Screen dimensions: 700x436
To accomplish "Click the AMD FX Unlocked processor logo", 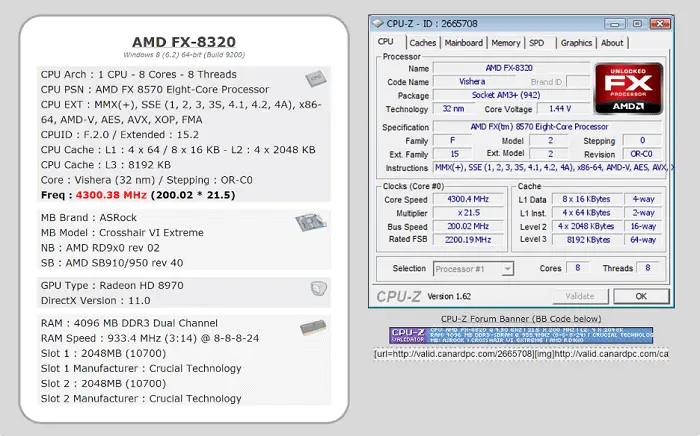I will (x=629, y=88).
